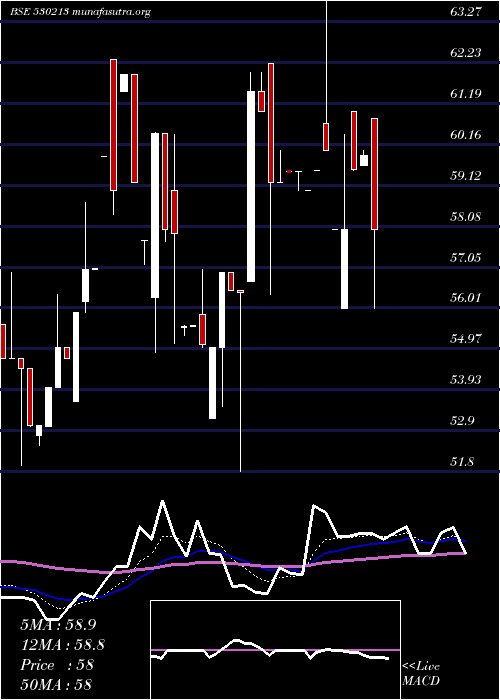Select the 57.05 price axis label

coord(466,258)
